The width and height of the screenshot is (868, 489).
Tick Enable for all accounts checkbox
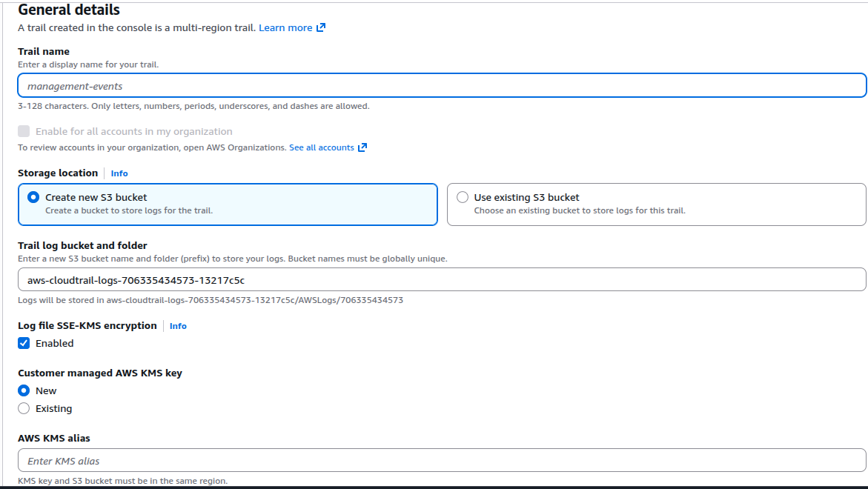point(24,131)
